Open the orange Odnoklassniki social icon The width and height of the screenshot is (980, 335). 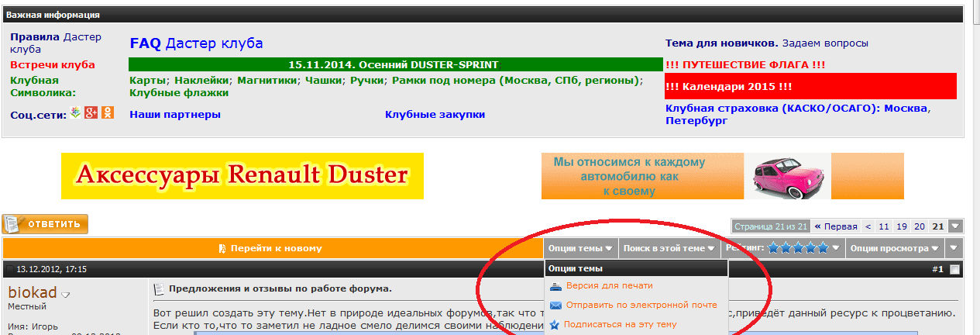(x=107, y=113)
